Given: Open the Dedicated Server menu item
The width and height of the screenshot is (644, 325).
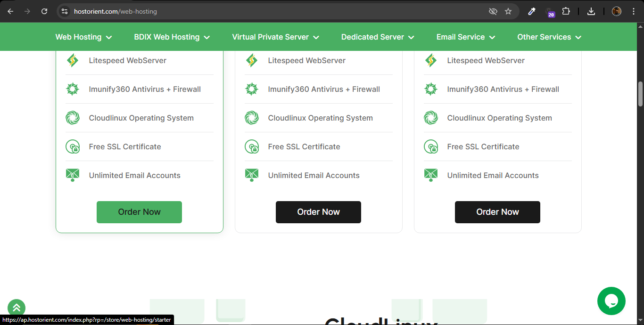Looking at the screenshot, I should (377, 37).
